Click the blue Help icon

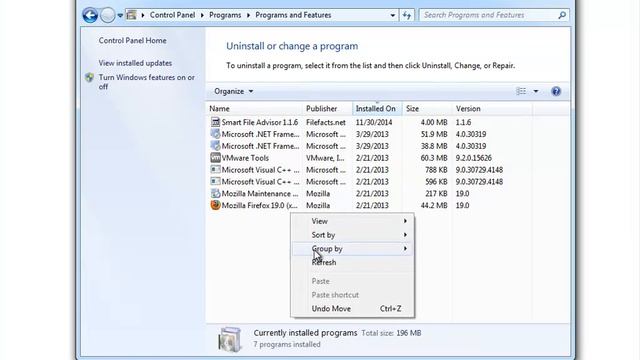pyautogui.click(x=556, y=91)
